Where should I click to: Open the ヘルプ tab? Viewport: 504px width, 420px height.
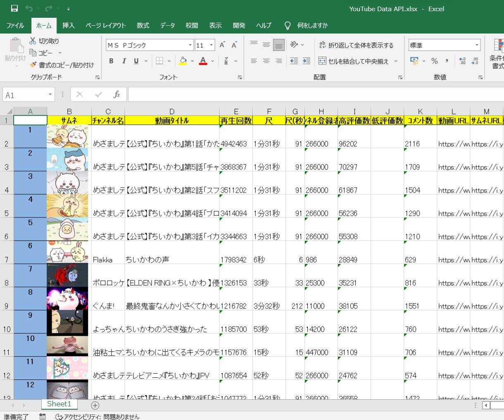(264, 25)
